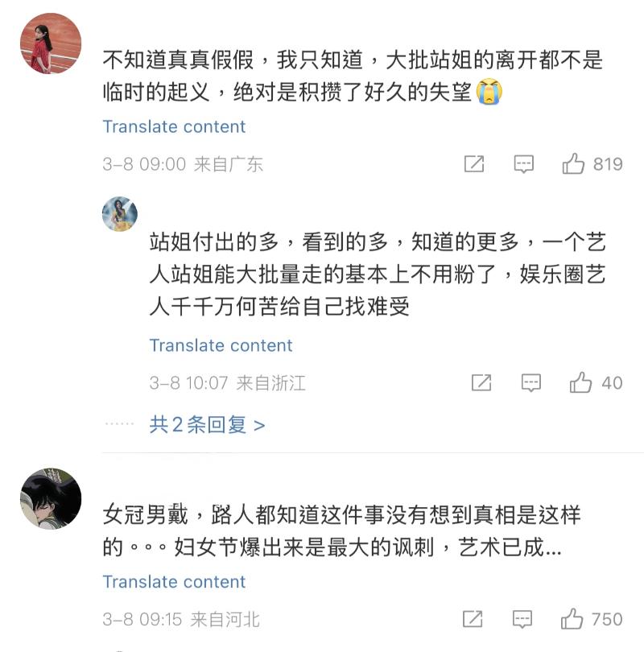The width and height of the screenshot is (644, 652).
Task: Expand the 共2条回复 replies thread
Action: 207,425
